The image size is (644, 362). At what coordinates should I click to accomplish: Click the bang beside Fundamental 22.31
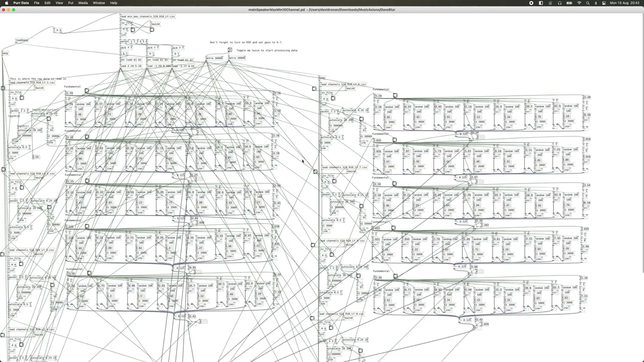click(87, 136)
